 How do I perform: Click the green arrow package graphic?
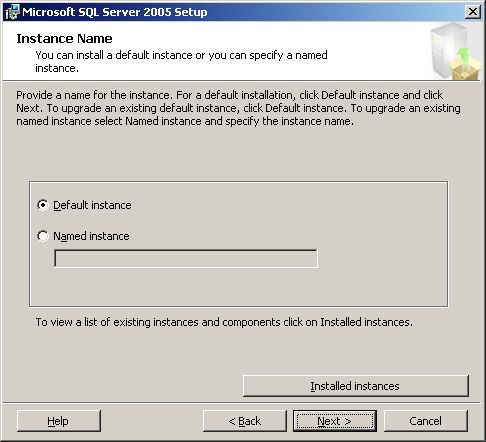coord(465,64)
